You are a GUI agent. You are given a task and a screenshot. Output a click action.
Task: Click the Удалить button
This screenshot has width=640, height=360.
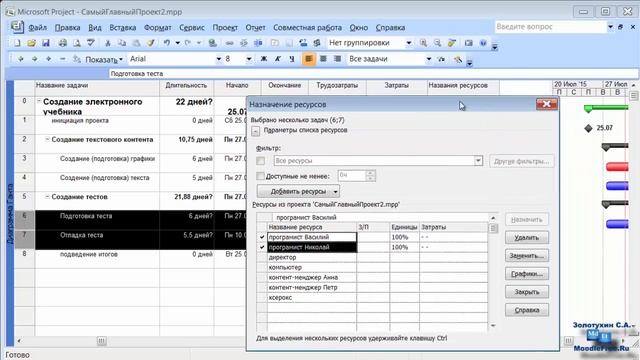coord(527,238)
